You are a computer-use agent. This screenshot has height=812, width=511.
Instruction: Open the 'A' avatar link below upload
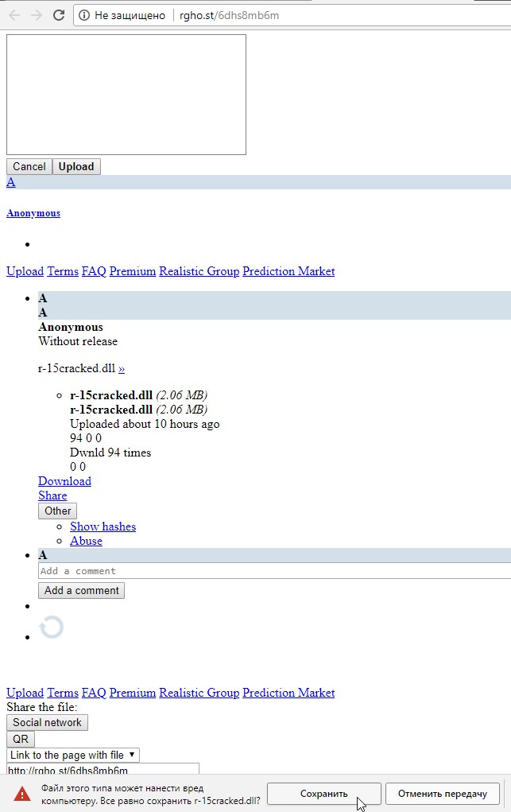(11, 182)
